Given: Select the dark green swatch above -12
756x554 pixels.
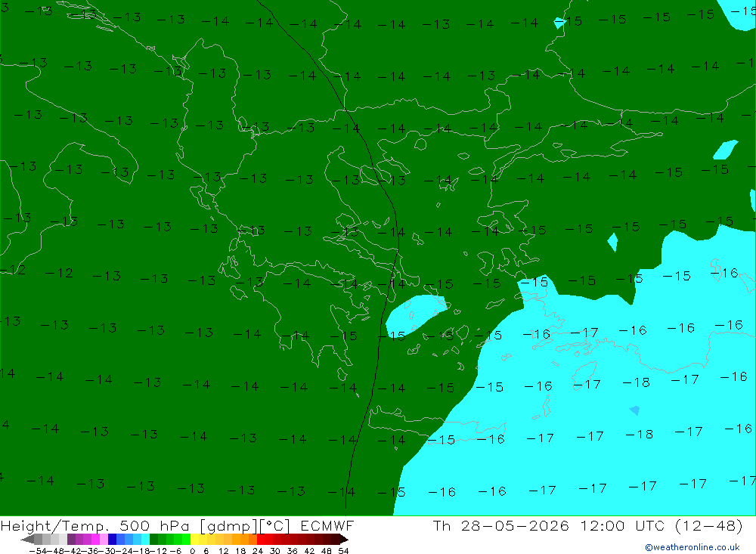Looking at the screenshot, I should (x=153, y=539).
